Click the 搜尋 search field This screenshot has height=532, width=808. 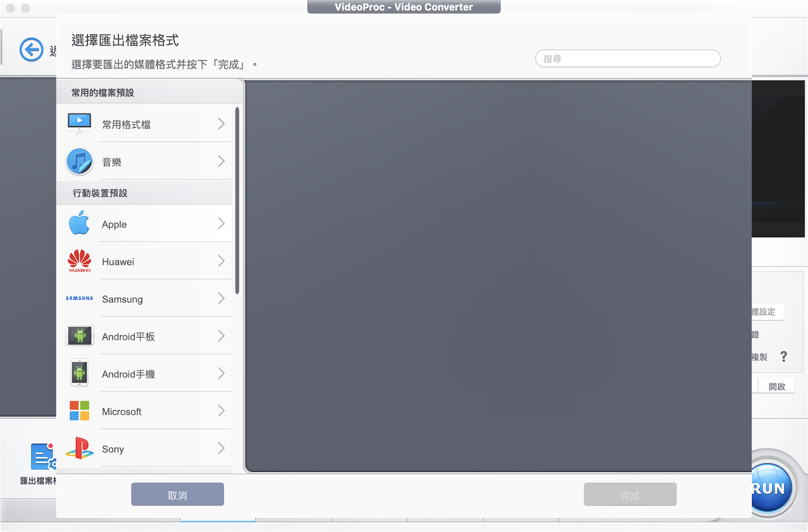tap(628, 59)
